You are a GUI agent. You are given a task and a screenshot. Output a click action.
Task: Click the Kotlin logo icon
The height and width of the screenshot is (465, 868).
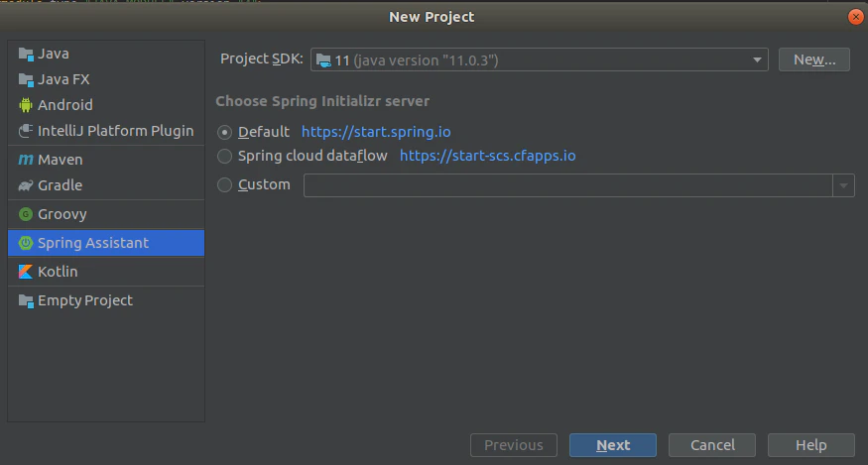[x=26, y=272]
